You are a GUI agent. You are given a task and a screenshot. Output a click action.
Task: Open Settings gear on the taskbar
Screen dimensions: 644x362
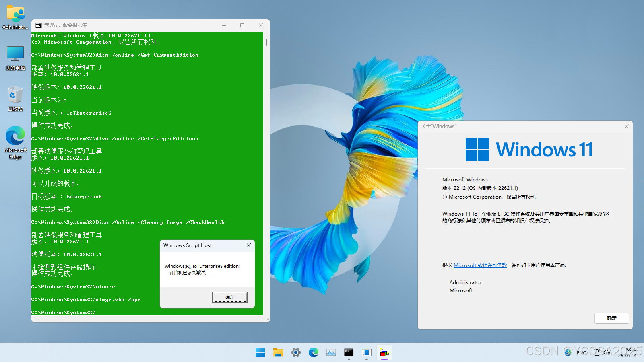click(x=296, y=353)
